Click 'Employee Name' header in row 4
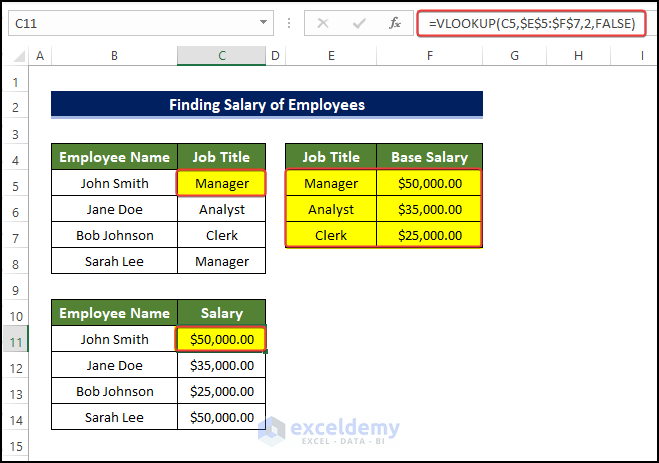 click(114, 157)
